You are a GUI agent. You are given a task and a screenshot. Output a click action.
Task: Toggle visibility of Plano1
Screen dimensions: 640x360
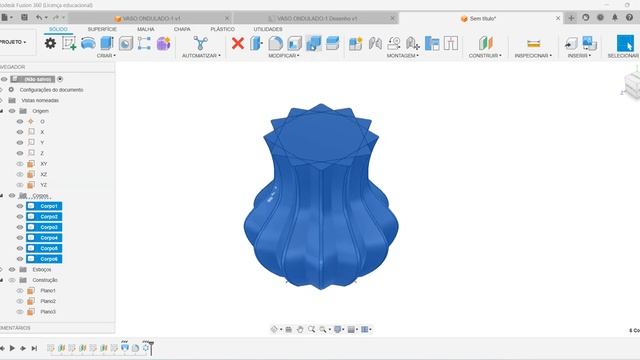[x=20, y=291]
